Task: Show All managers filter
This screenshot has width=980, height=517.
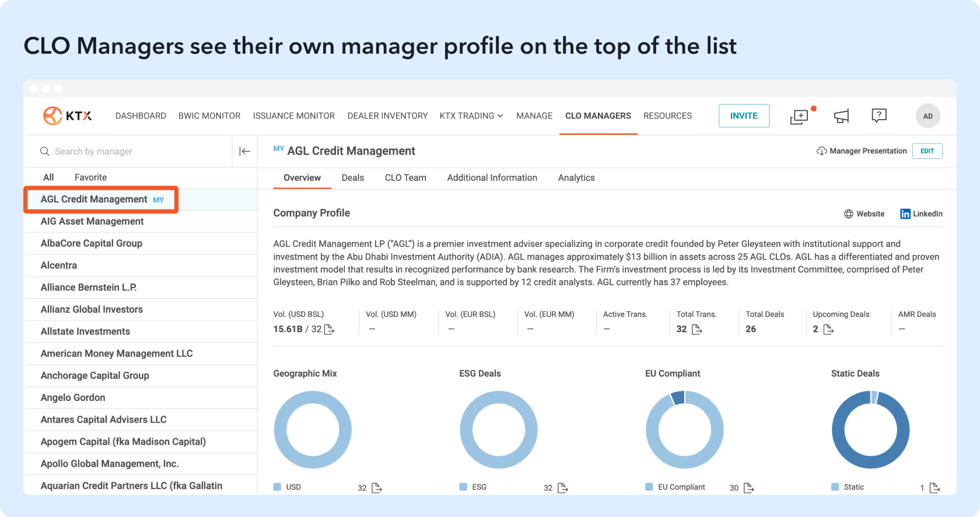Action: 48,177
